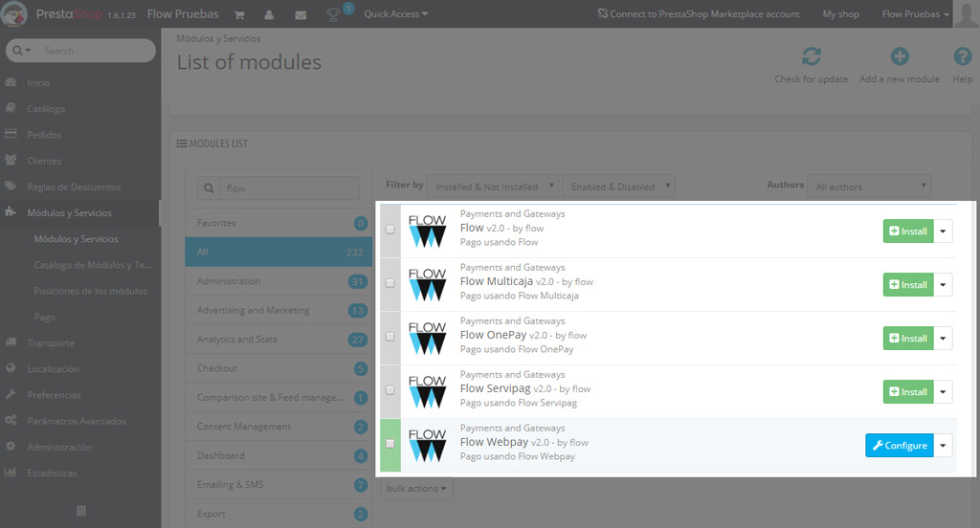Select the Administration category
The width and height of the screenshot is (980, 528).
(278, 281)
